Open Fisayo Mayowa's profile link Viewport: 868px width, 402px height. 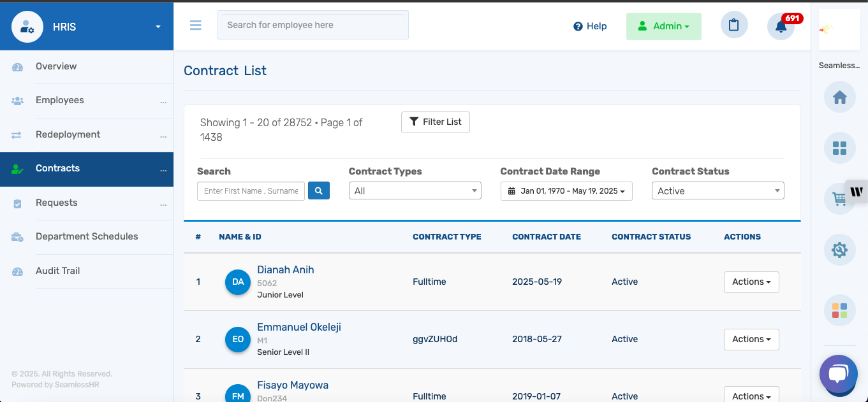(x=293, y=385)
